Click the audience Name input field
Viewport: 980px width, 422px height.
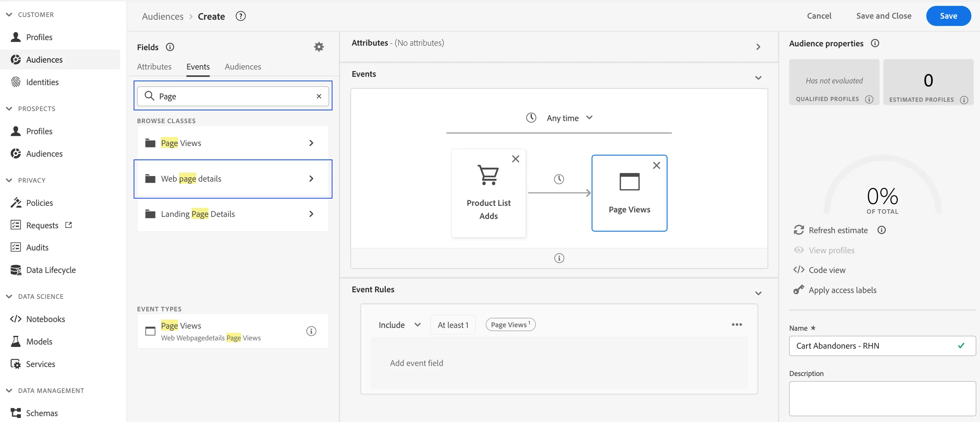(x=882, y=346)
